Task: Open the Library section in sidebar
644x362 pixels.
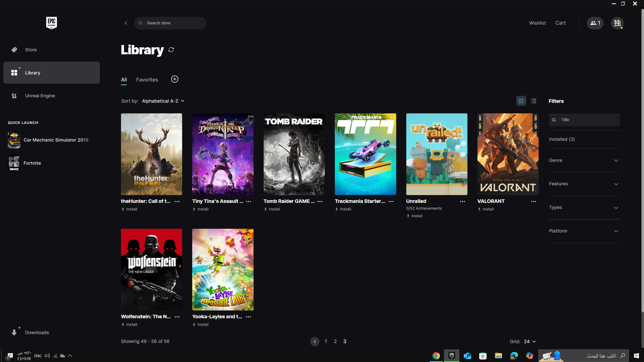Action: 52,73
